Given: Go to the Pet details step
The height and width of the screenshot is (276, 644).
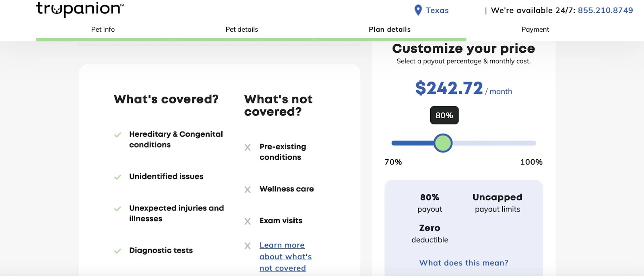Looking at the screenshot, I should click(x=242, y=29).
